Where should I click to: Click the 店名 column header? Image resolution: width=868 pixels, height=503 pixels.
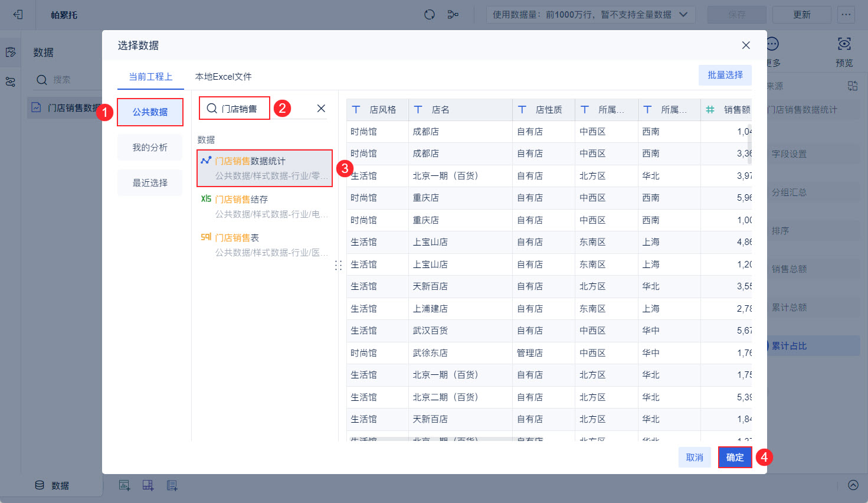[x=460, y=110]
